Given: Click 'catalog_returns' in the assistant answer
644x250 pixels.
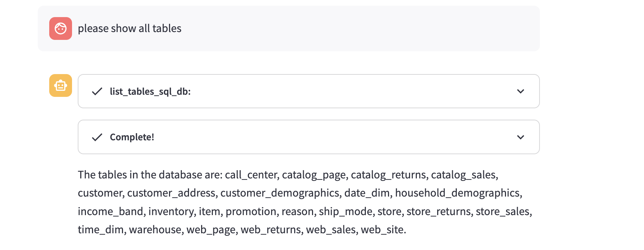Looking at the screenshot, I should (x=388, y=175).
